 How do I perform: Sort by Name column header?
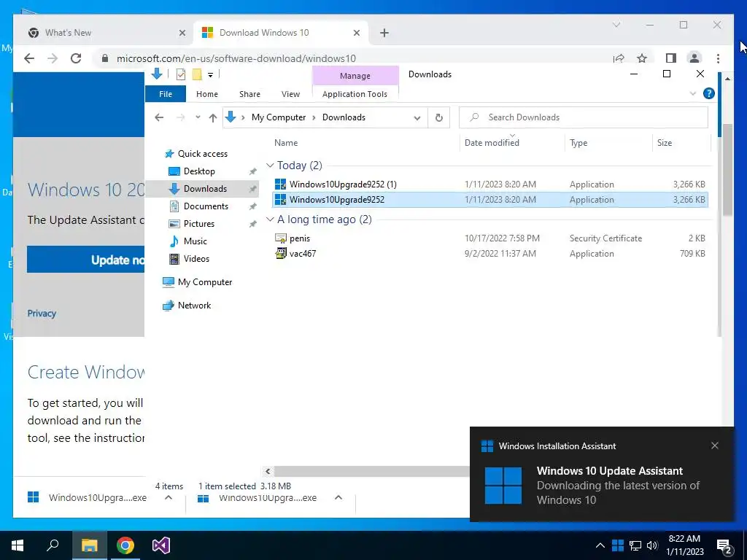(x=366, y=142)
